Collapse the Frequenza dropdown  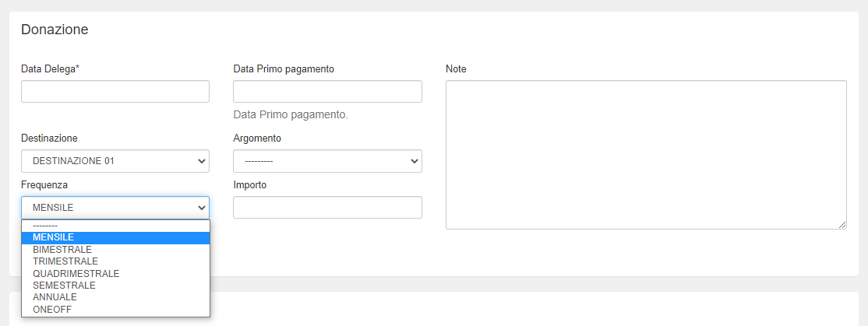tap(115, 208)
